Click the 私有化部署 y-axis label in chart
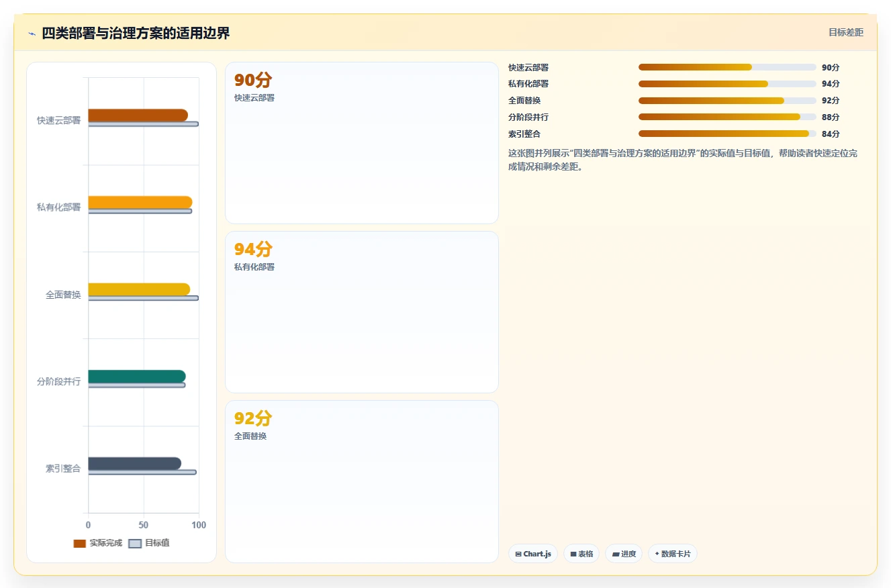Image resolution: width=891 pixels, height=588 pixels. (x=59, y=207)
